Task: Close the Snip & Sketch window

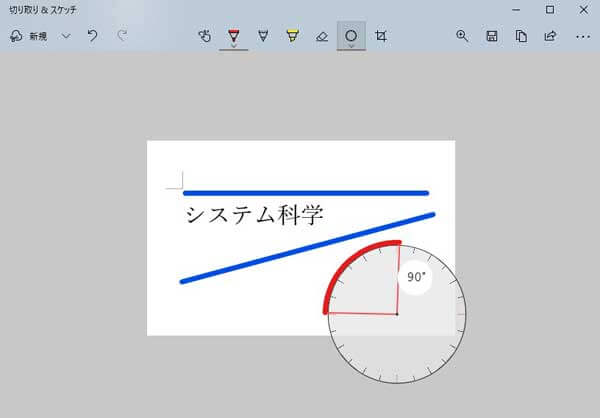Action: (584, 10)
